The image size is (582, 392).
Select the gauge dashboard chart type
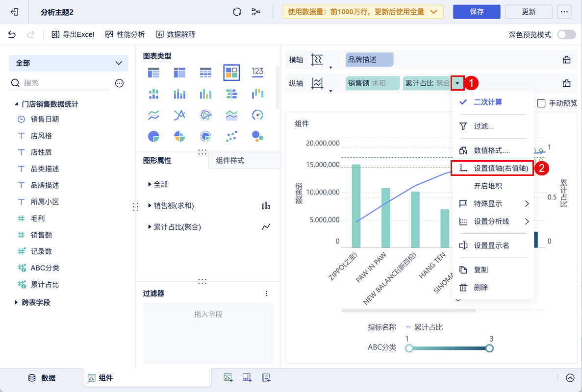(257, 115)
